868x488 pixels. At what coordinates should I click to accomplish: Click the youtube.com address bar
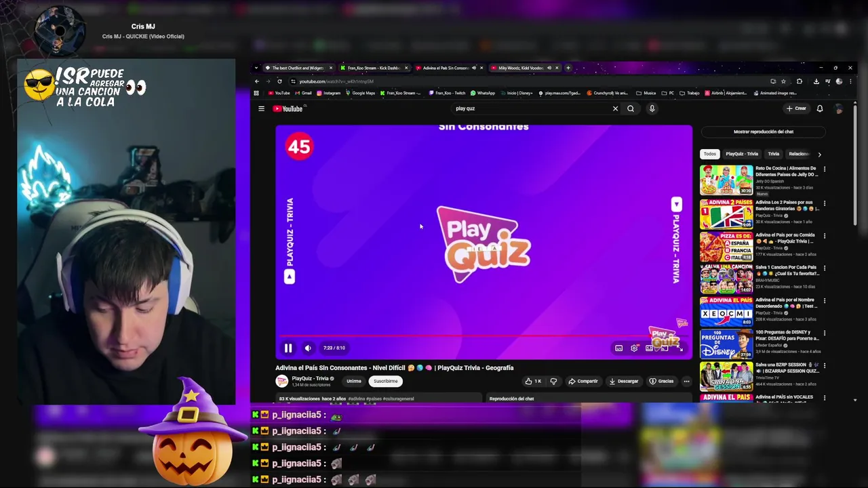point(529,81)
